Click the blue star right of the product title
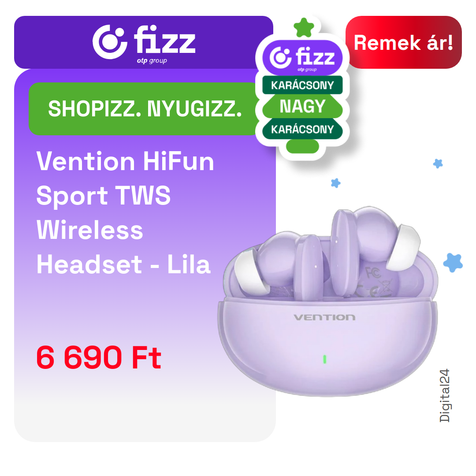Viewport: 476px width, 476px height. 335,183
